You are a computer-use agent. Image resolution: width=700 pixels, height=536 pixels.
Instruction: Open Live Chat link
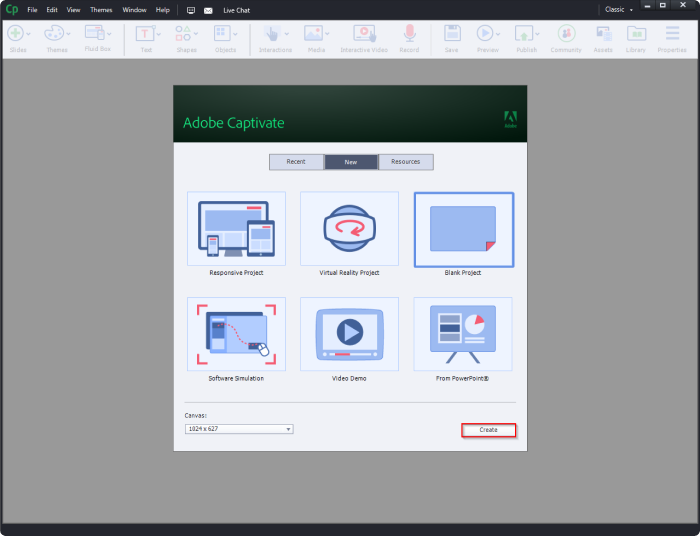pos(237,10)
